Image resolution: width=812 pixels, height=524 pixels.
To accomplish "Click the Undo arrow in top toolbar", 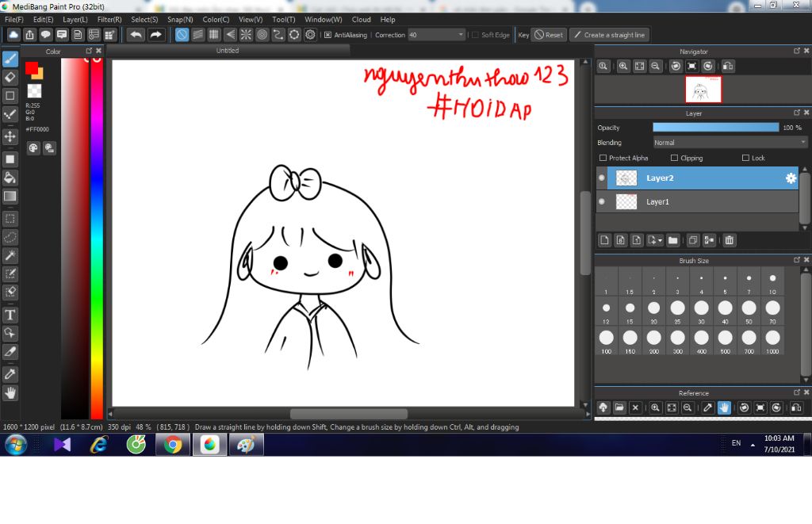I will point(136,35).
